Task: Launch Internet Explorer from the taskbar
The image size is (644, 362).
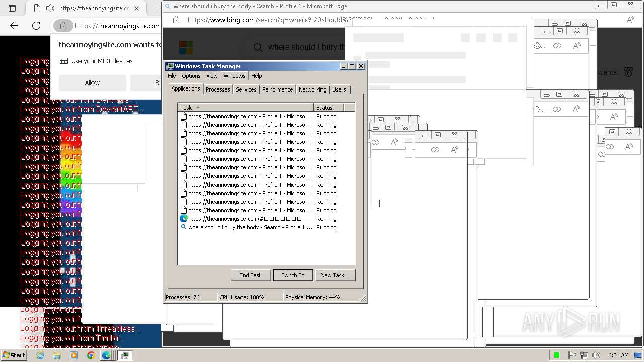Action: [x=40, y=355]
